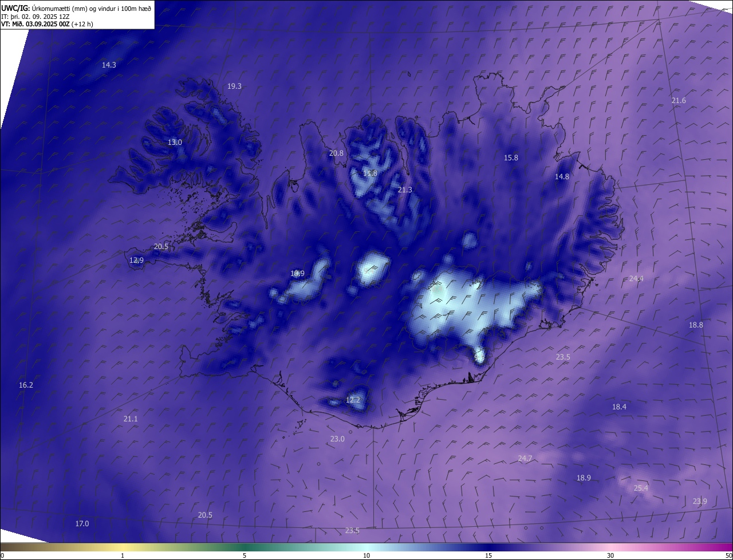
Task: Click the 18.4 value label
Action: click(x=619, y=407)
